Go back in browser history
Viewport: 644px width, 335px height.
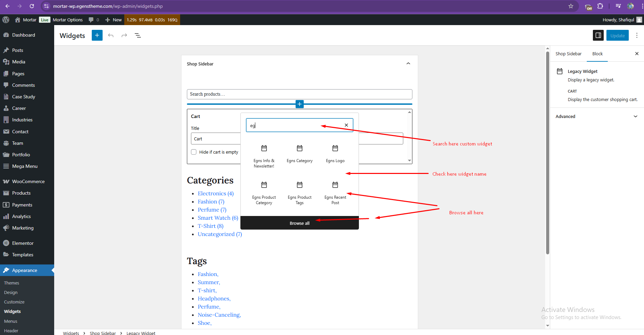7,6
